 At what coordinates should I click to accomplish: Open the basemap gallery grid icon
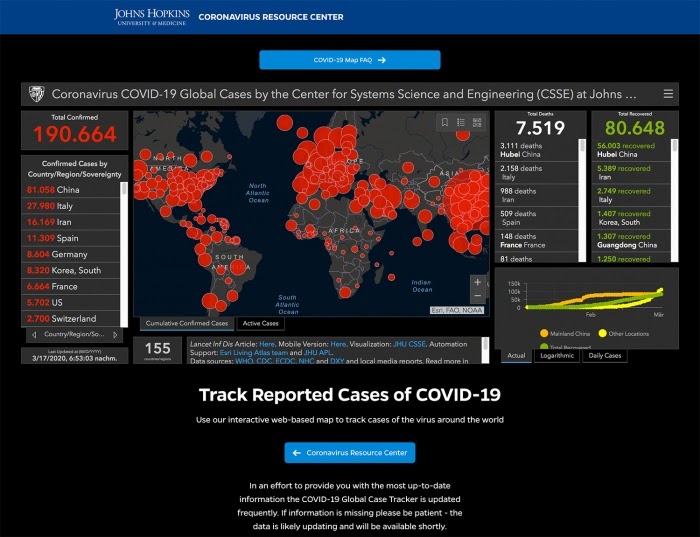tap(477, 122)
